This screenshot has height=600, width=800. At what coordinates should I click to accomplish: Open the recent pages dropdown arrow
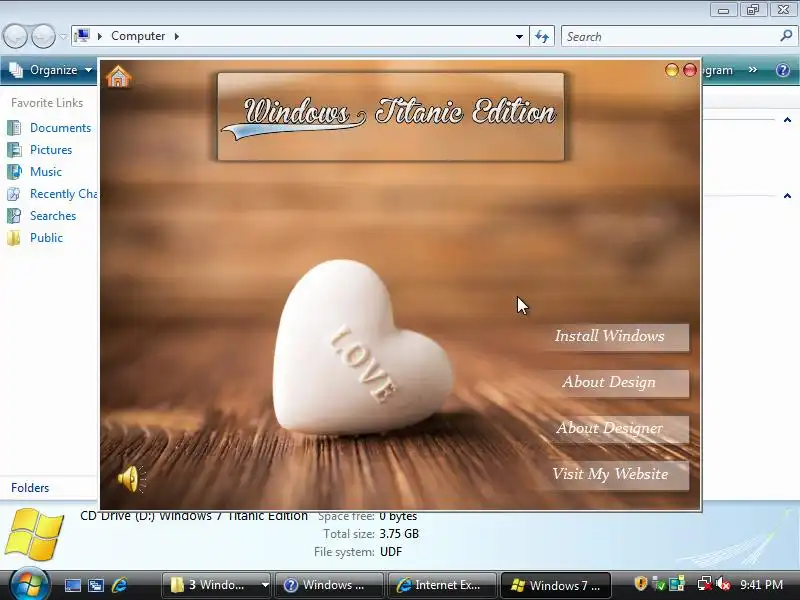63,37
